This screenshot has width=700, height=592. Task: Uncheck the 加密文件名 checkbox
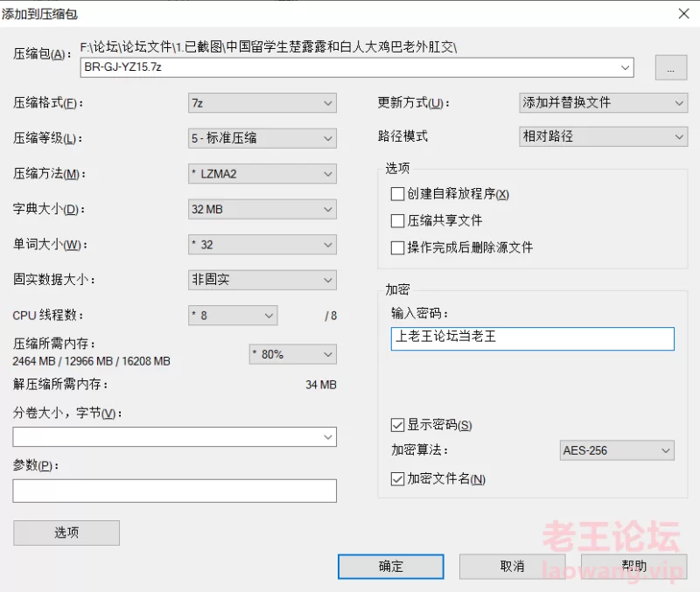pyautogui.click(x=397, y=479)
